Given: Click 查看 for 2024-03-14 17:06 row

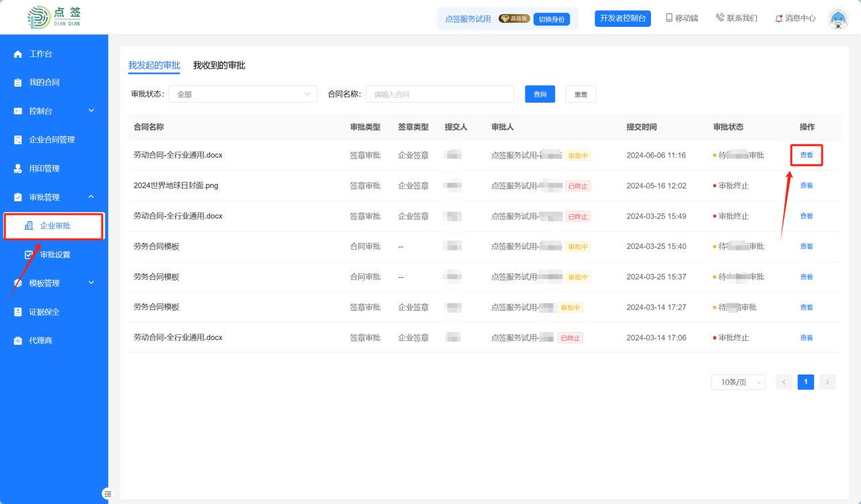Looking at the screenshot, I should coord(807,338).
